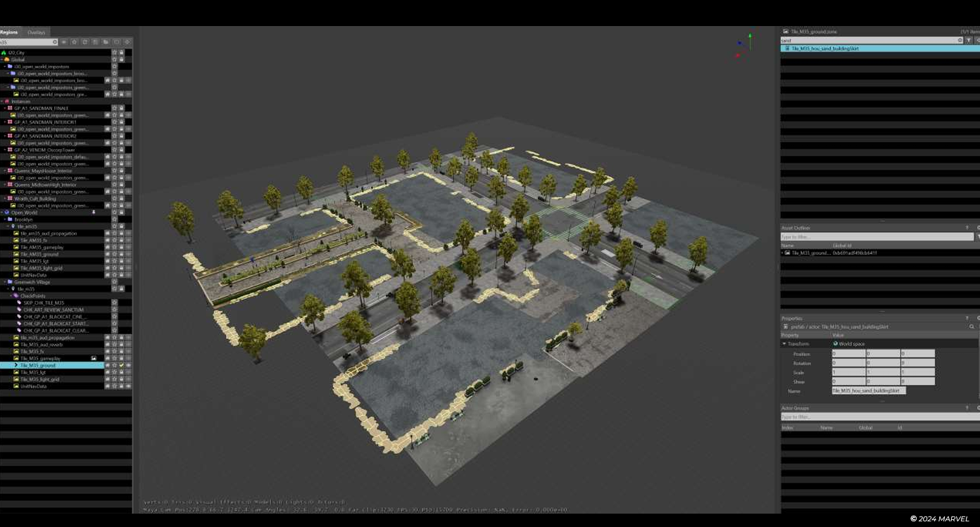Toggle visibility eye of bottom UnitNavData row

pos(128,386)
